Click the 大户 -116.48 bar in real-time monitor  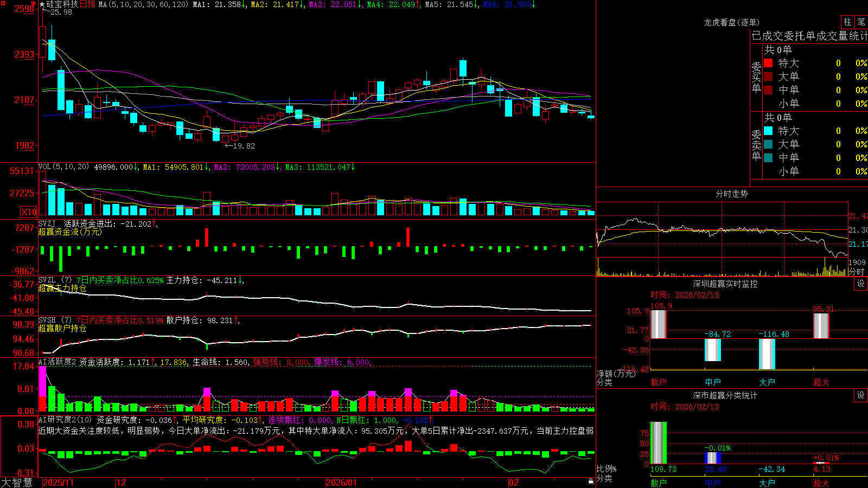pos(767,354)
